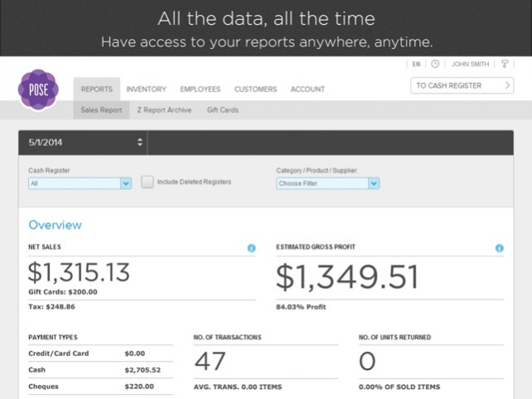Show Estimated Gross Profit info icon
The width and height of the screenshot is (532, 399).
[500, 248]
